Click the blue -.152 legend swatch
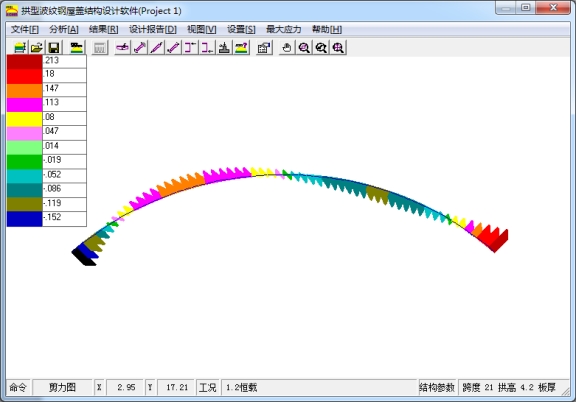The width and height of the screenshot is (576, 403). (x=25, y=219)
